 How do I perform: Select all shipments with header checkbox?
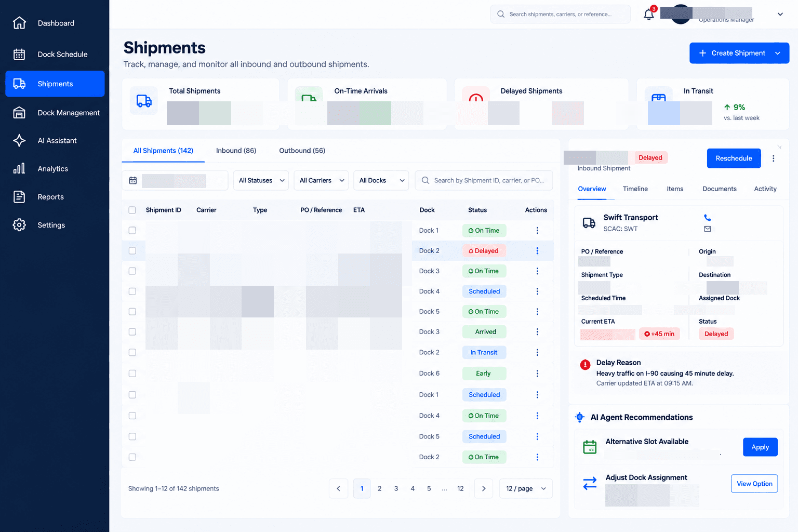pyautogui.click(x=132, y=210)
